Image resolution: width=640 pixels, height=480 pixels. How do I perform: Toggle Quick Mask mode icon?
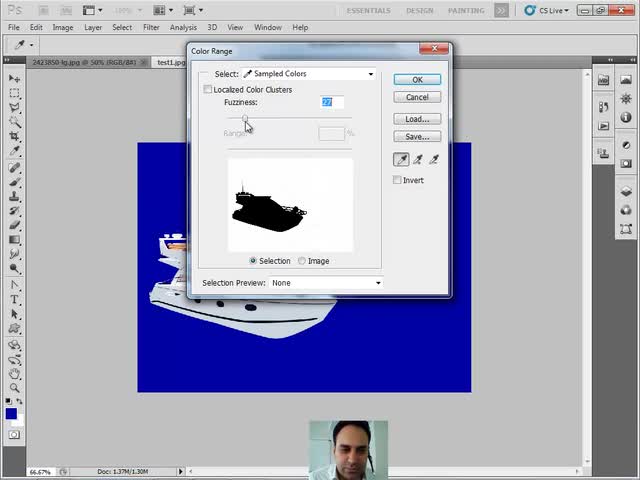14,435
